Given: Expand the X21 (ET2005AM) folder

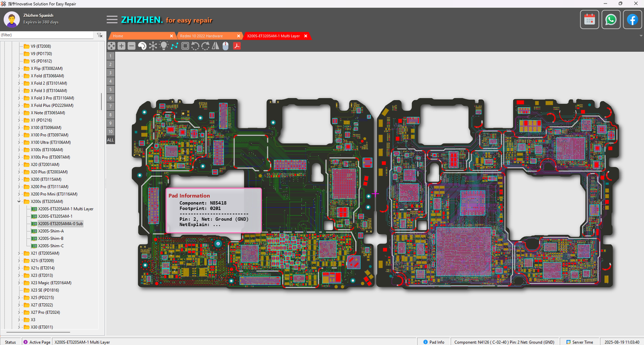Looking at the screenshot, I should click(x=19, y=253).
